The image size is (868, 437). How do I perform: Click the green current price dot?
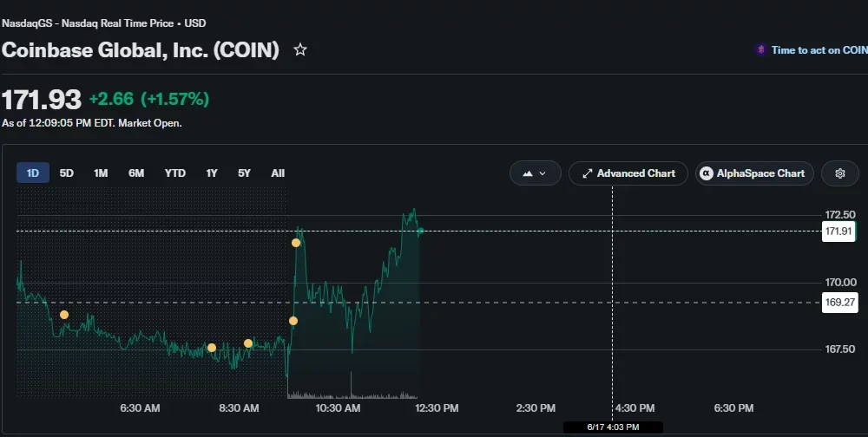coord(421,231)
